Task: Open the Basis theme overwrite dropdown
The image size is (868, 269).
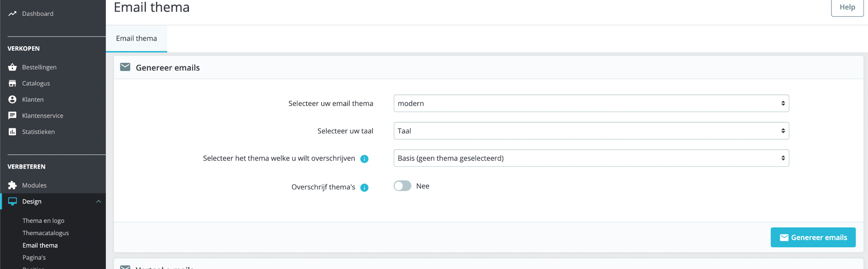Action: point(591,158)
